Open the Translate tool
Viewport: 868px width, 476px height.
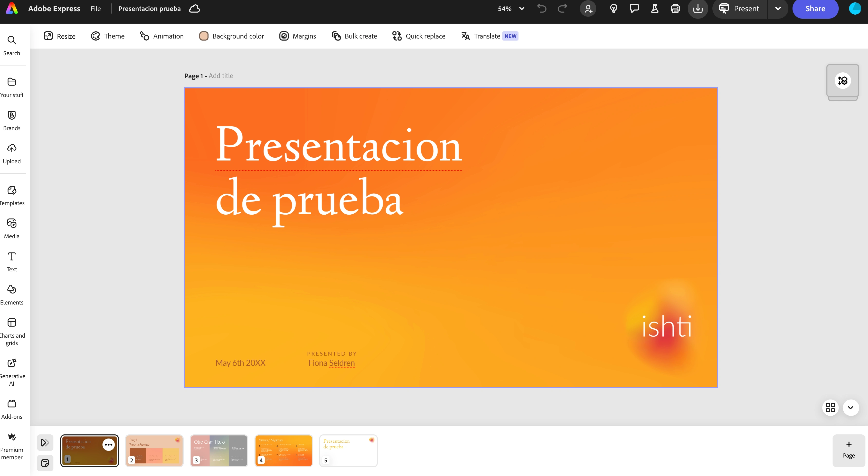(489, 36)
